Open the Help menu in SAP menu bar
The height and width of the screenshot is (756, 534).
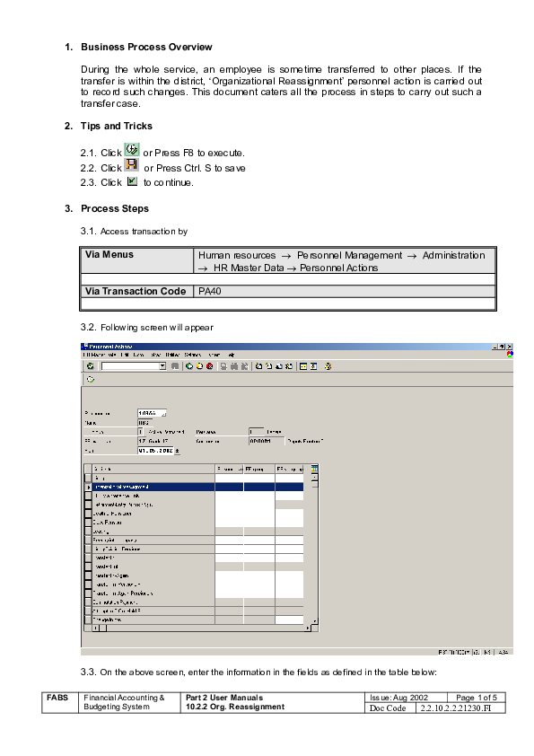click(x=231, y=355)
